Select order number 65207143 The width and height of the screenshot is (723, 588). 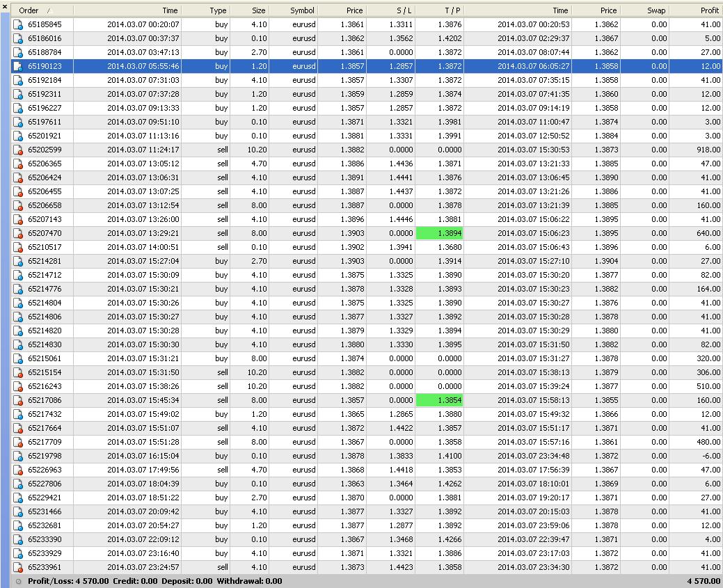click(45, 219)
